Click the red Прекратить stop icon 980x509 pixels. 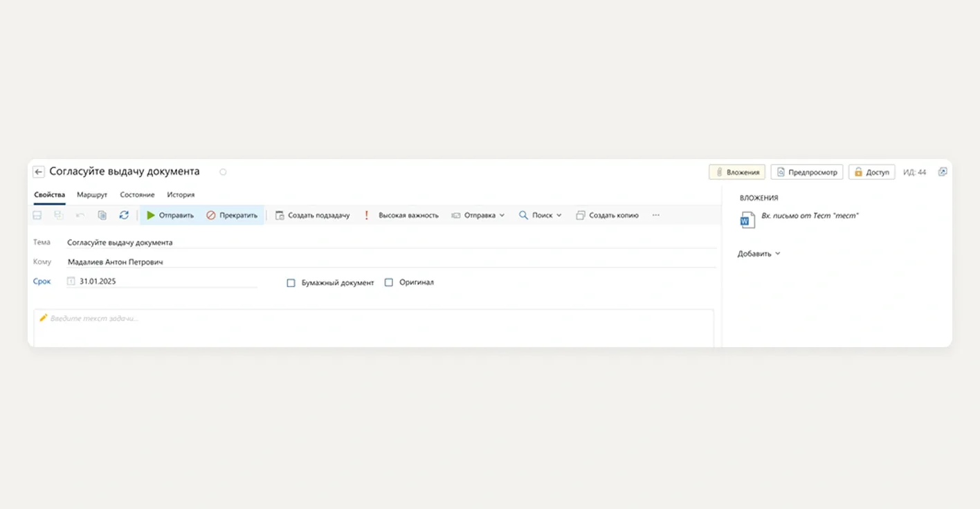(x=211, y=215)
